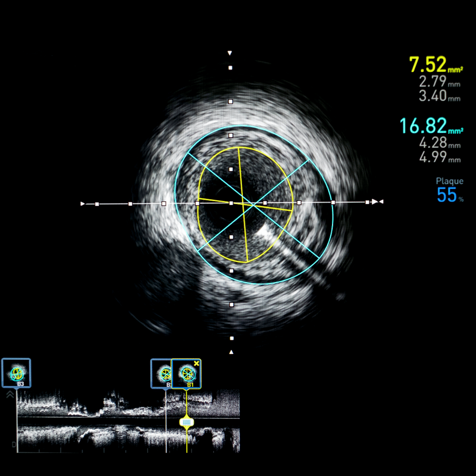Click the D label in the longitudinal view
The width and height of the screenshot is (476, 476).
click(x=13, y=445)
